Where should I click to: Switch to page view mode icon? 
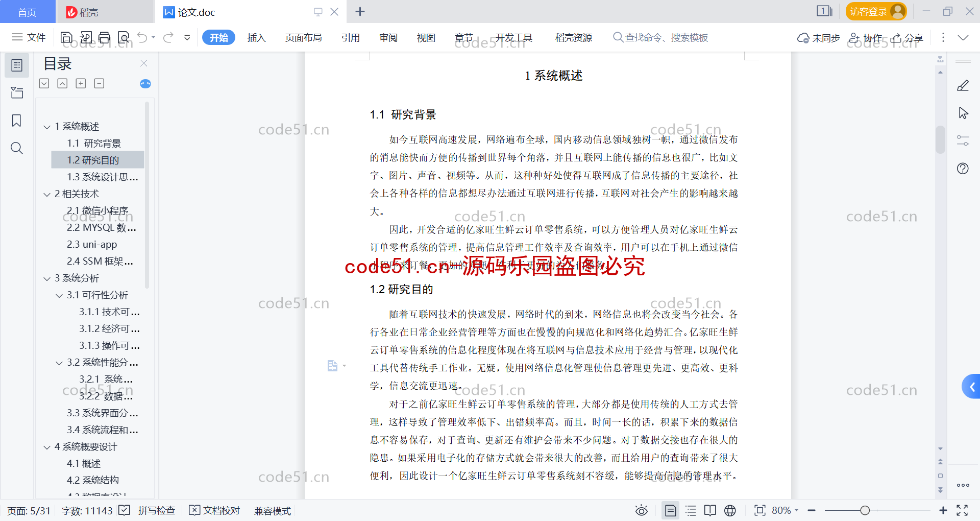[670, 510]
